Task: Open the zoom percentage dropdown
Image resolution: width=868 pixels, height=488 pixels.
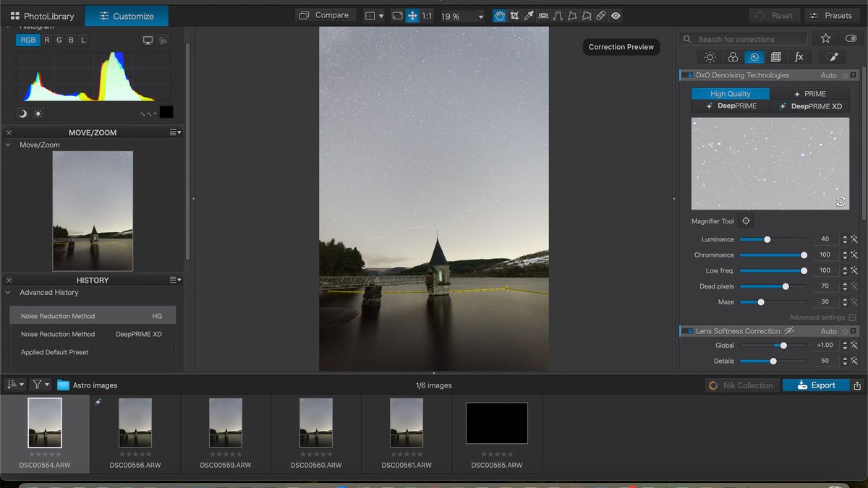Action: (x=480, y=16)
